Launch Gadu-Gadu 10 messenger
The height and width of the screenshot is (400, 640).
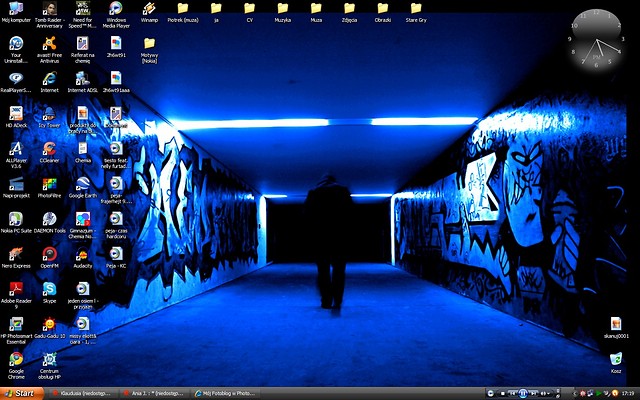tap(49, 328)
